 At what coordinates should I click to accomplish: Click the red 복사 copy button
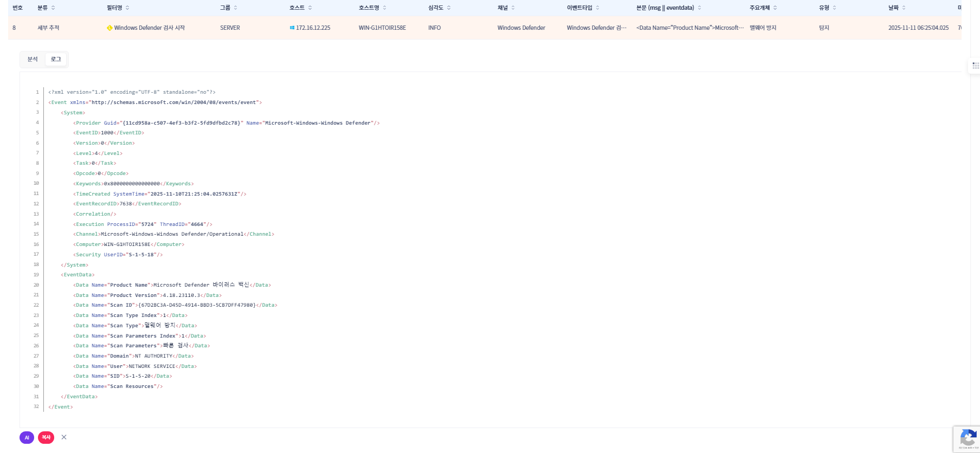point(46,437)
